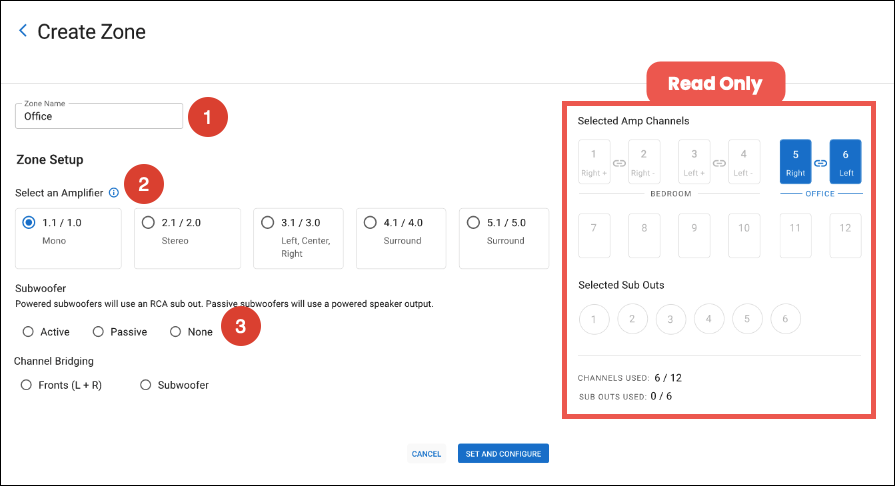Select amp channel 6 Left tile
This screenshot has width=895, height=486.
click(x=845, y=161)
